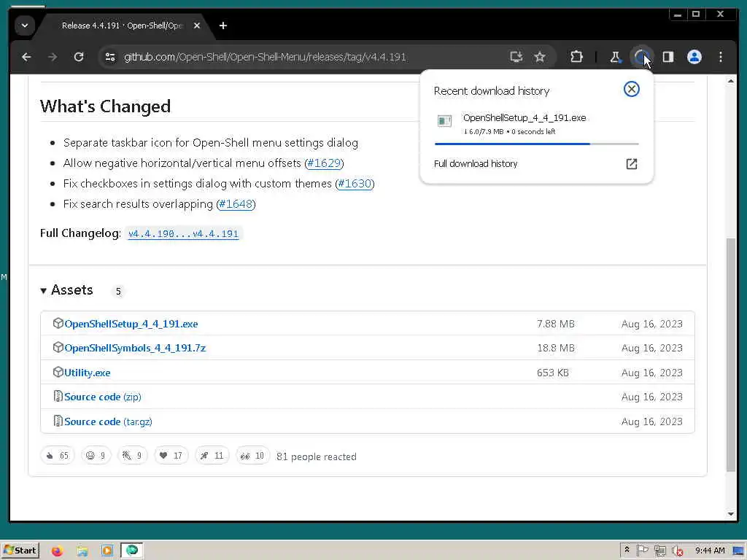This screenshot has width=747, height=560.
Task: Open the Windows Start button
Action: 20,551
